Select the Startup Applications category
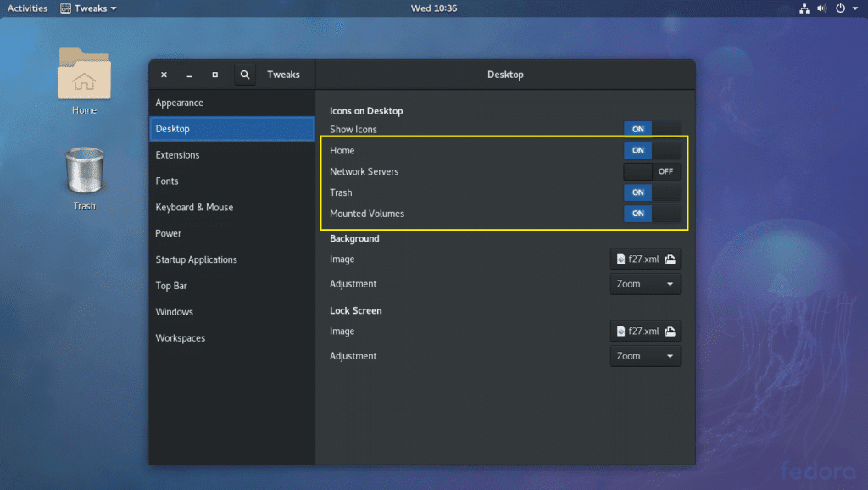 coord(197,259)
